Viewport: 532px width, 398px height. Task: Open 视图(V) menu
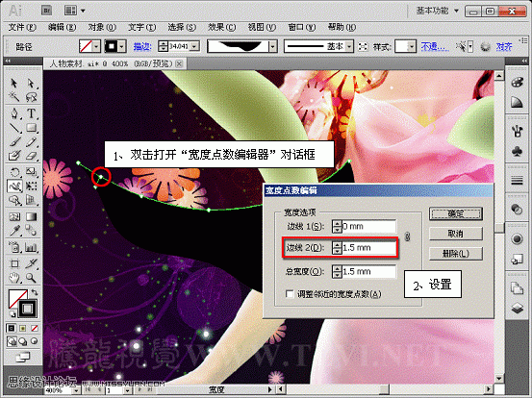(x=262, y=27)
